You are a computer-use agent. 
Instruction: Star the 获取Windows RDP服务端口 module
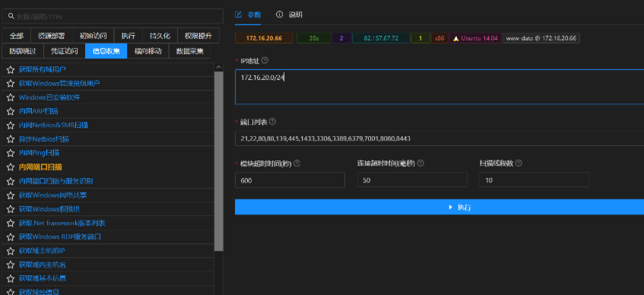[11, 237]
